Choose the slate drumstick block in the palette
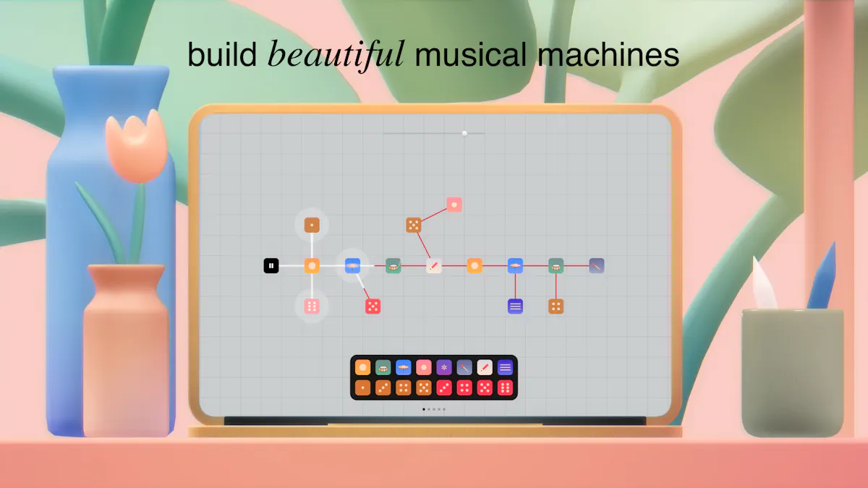Viewport: 868px width, 488px height. 464,368
